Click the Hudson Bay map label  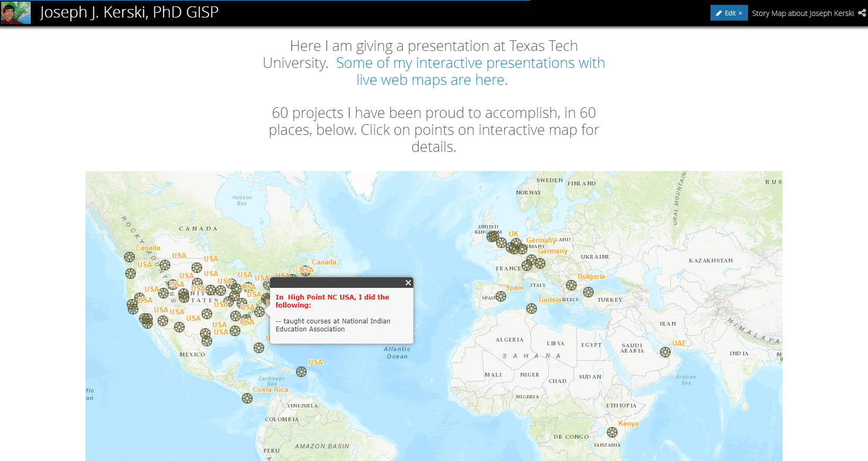coord(242,200)
